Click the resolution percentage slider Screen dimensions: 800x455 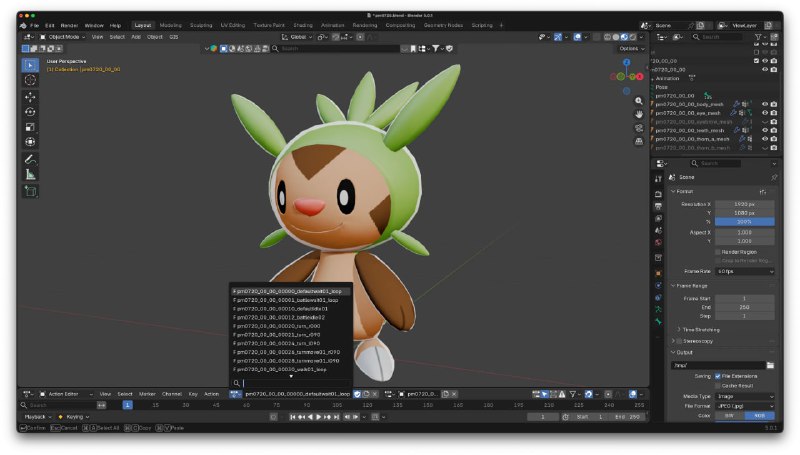click(x=745, y=221)
